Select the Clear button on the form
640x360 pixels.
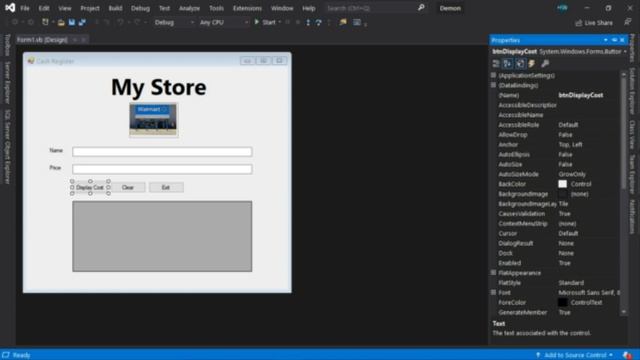[128, 187]
